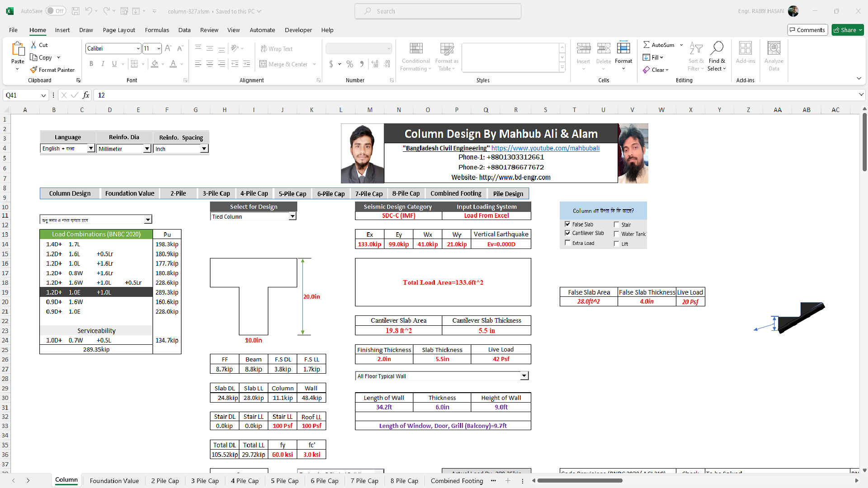Uncheck the False Slab checkbox
The image size is (868, 488).
point(568,224)
